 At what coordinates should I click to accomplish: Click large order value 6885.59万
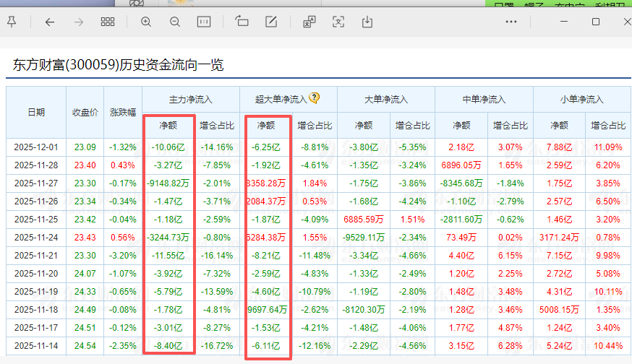(364, 220)
